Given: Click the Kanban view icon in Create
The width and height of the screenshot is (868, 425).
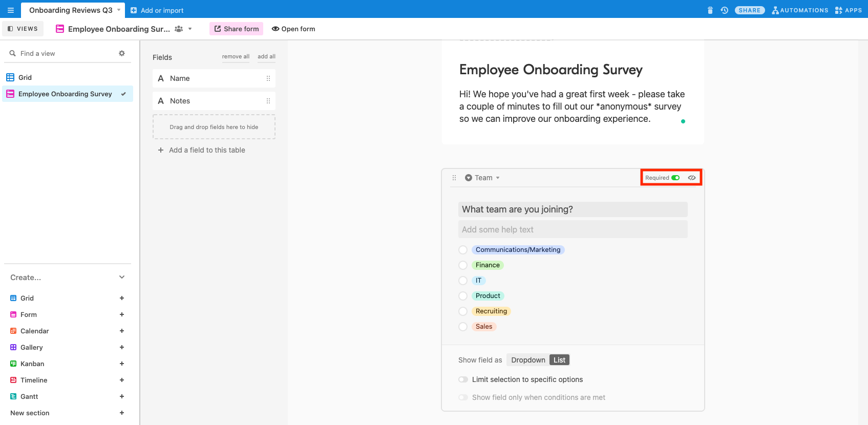Looking at the screenshot, I should tap(13, 364).
